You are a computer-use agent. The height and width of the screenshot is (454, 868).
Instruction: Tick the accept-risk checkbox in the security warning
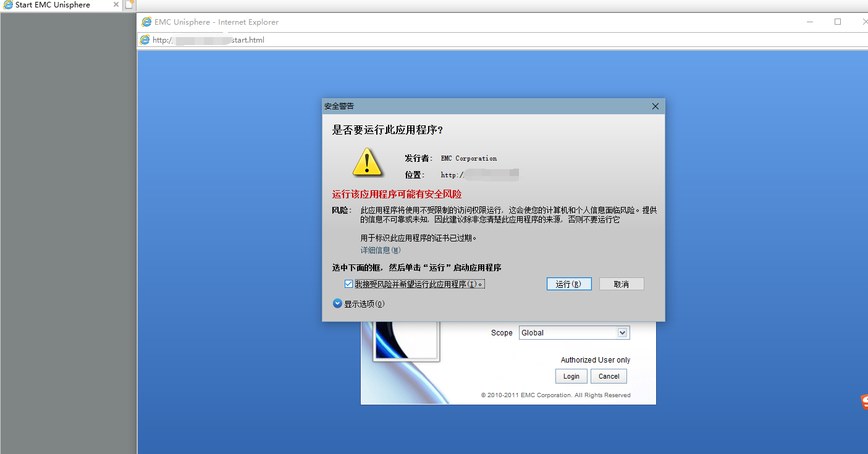click(x=348, y=284)
